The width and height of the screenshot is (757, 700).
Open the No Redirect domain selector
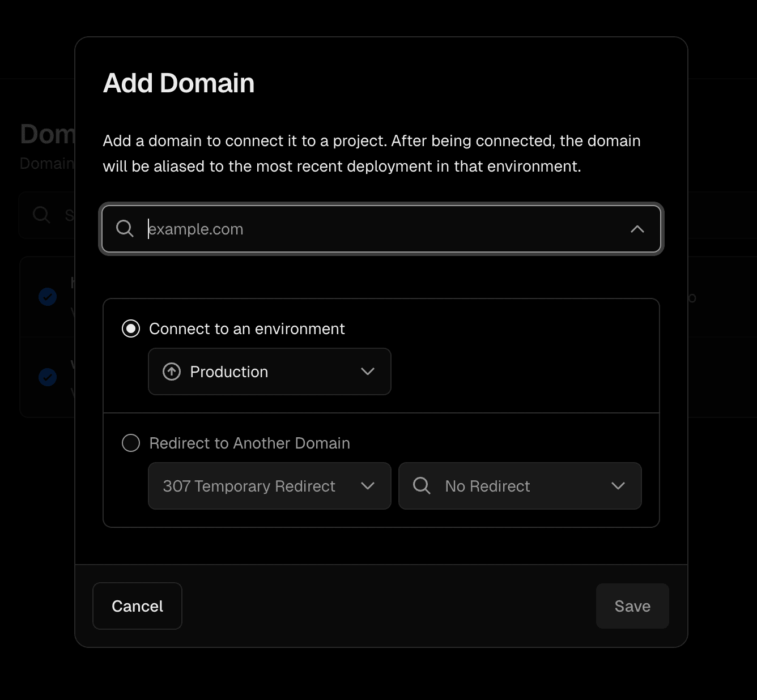tap(520, 486)
